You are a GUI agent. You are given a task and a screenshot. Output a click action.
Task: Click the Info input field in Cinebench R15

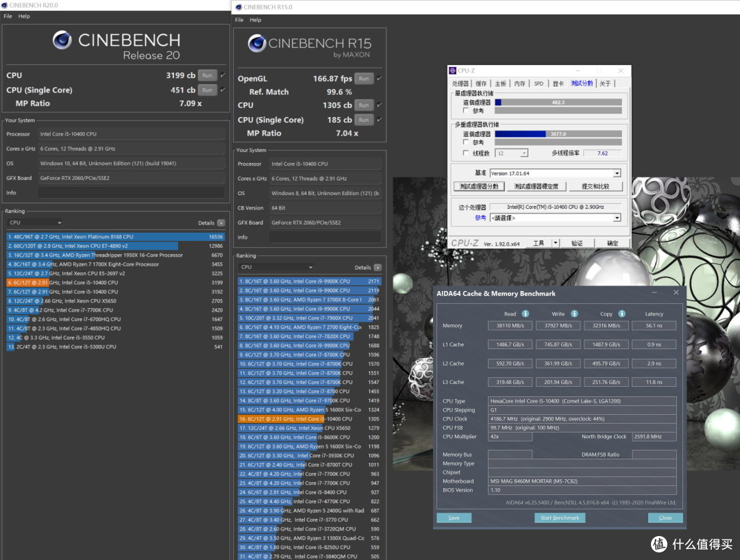coord(325,237)
